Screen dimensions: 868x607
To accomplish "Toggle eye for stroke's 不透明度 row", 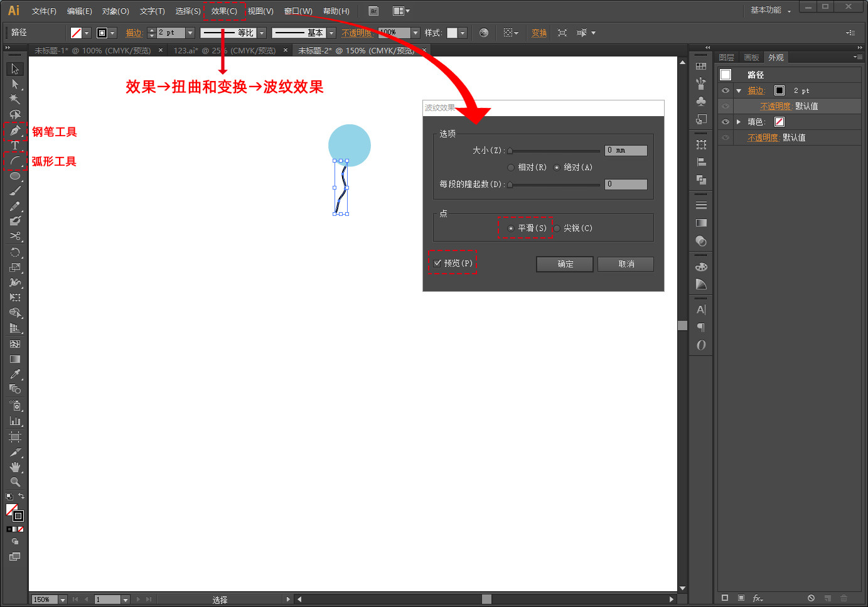I will point(726,106).
